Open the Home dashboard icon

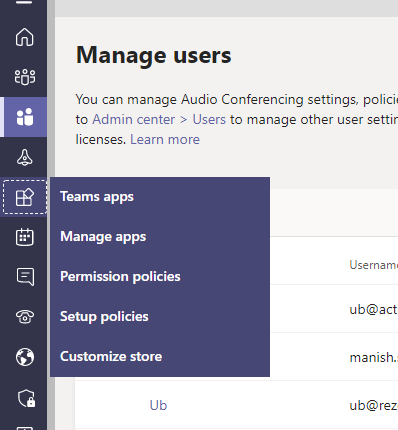coord(25,37)
